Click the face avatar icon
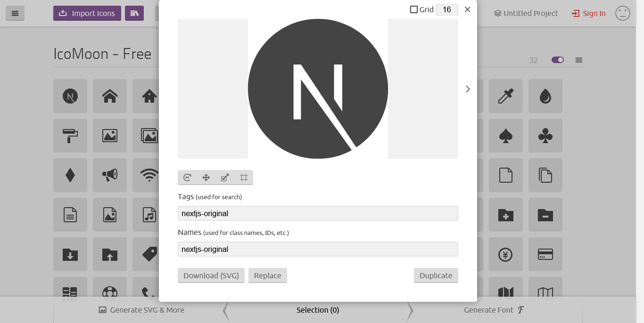 click(x=623, y=13)
